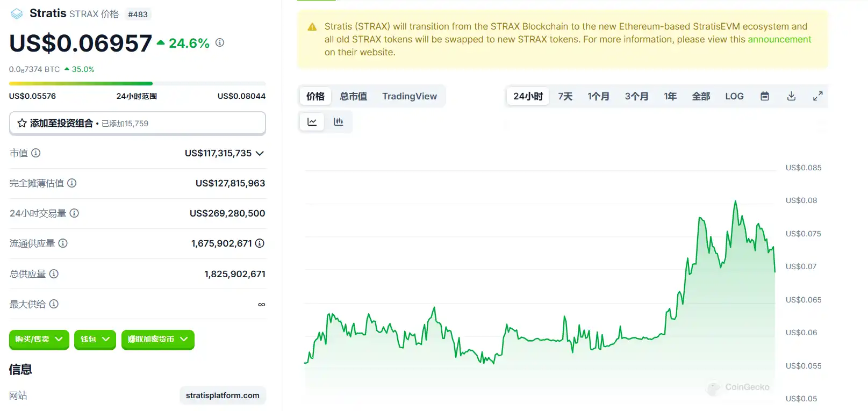The image size is (868, 411).
Task: Switch to candlestick chart icon
Action: coord(338,122)
